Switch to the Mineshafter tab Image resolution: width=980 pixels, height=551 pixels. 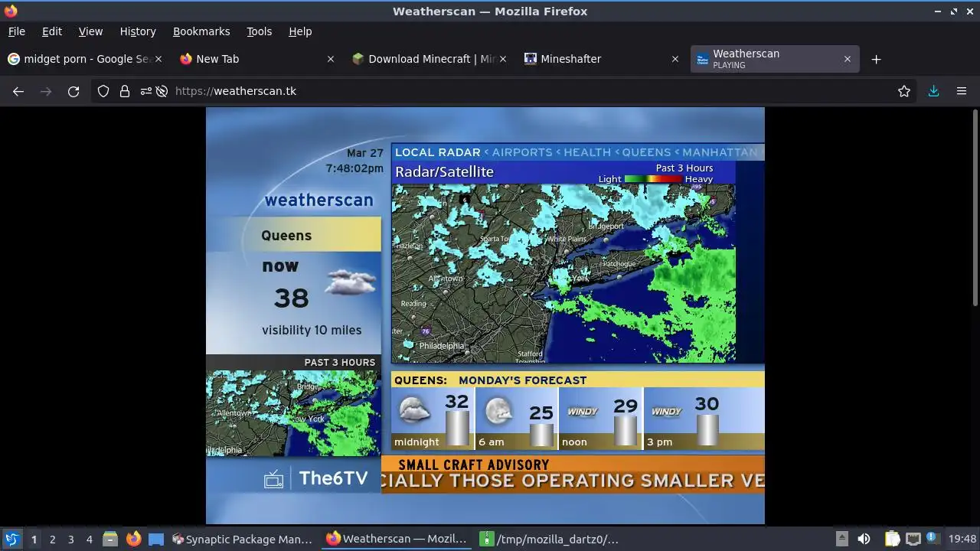pyautogui.click(x=601, y=59)
